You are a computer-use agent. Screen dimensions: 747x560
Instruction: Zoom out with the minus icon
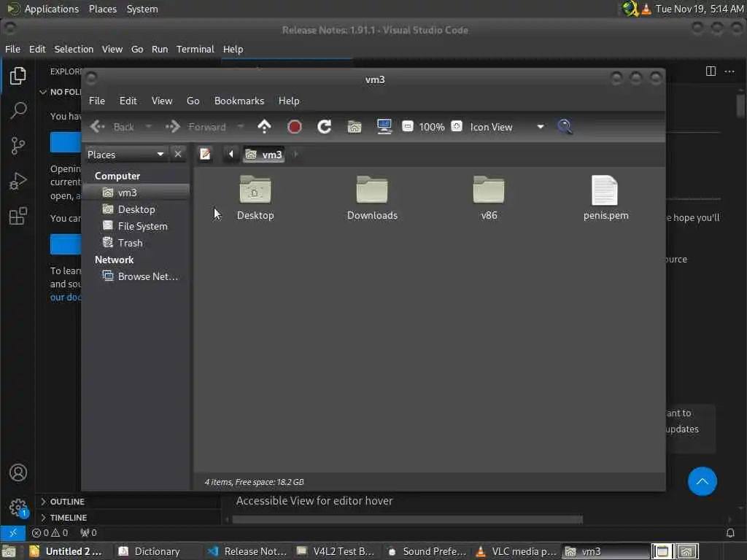(x=407, y=126)
